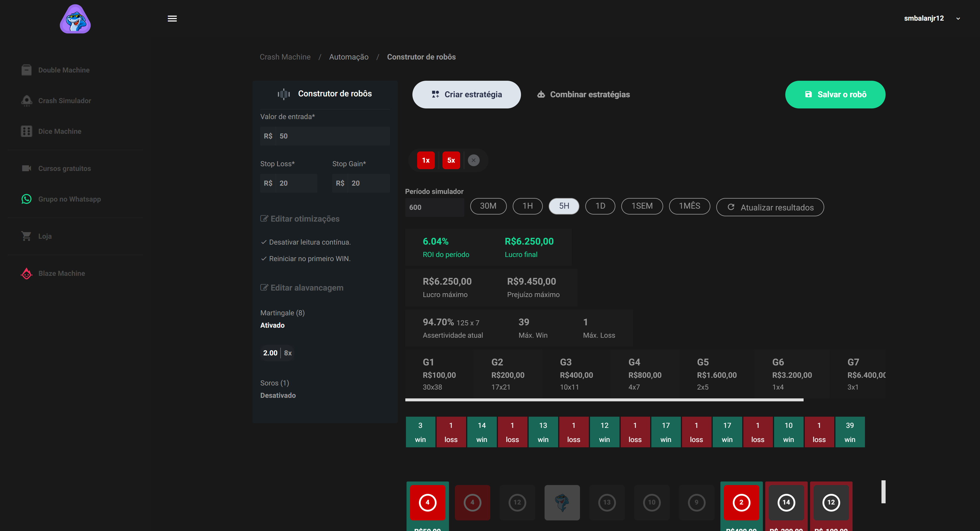
Task: Open Blaze Machine in sidebar
Action: point(61,273)
